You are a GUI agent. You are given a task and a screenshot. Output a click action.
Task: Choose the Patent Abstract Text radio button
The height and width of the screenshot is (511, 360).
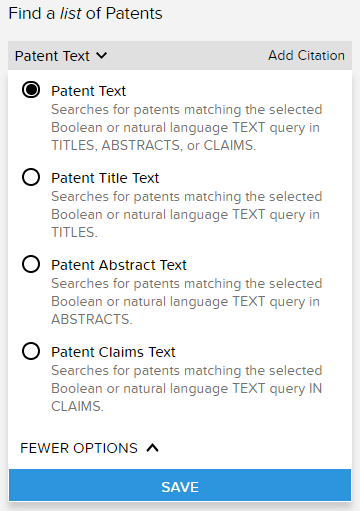[x=31, y=264]
